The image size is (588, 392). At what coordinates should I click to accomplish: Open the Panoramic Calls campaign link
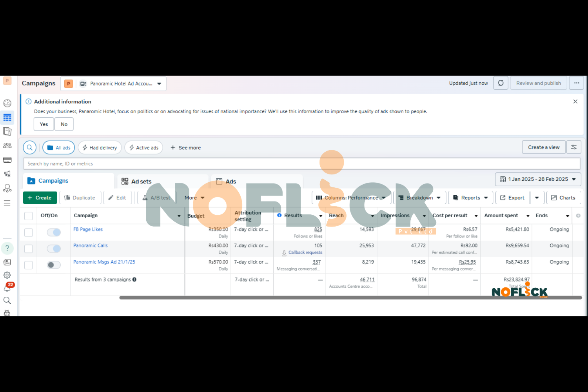tap(91, 245)
